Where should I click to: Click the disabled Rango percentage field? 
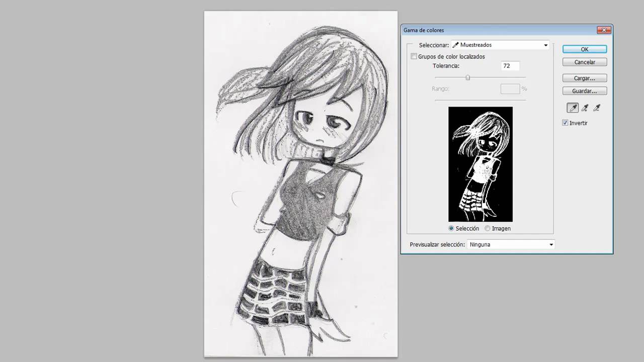pos(510,88)
